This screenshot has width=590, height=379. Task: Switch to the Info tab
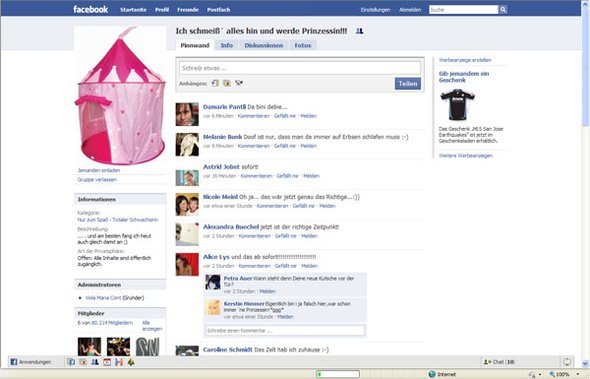(x=227, y=46)
